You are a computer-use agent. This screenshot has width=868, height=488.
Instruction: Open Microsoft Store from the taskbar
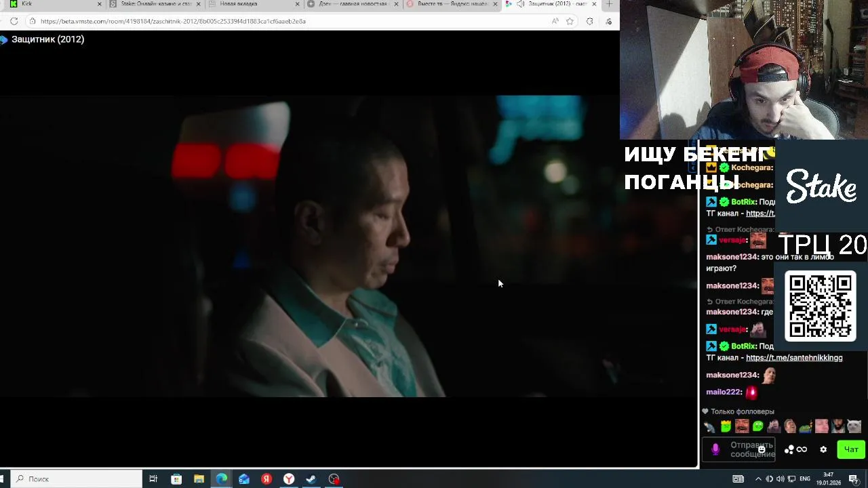[176, 479]
